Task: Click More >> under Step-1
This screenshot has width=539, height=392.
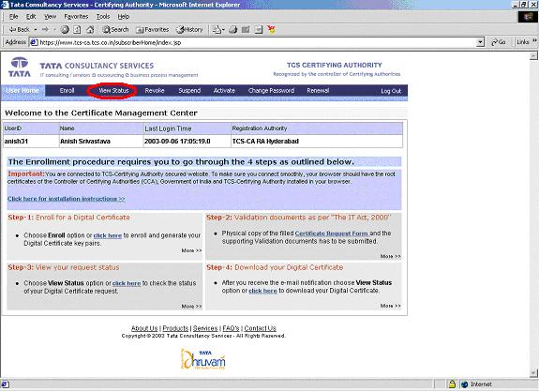Action: point(191,250)
